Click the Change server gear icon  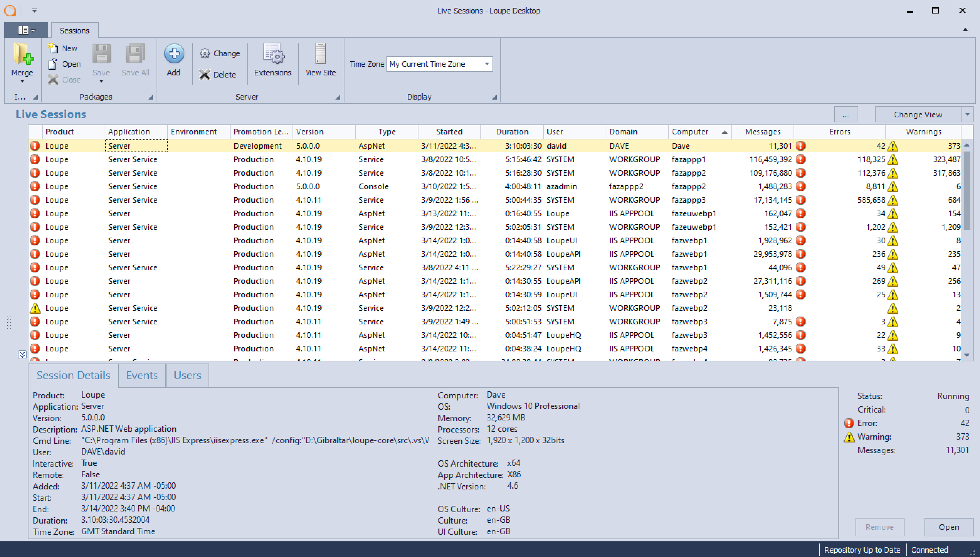[205, 54]
